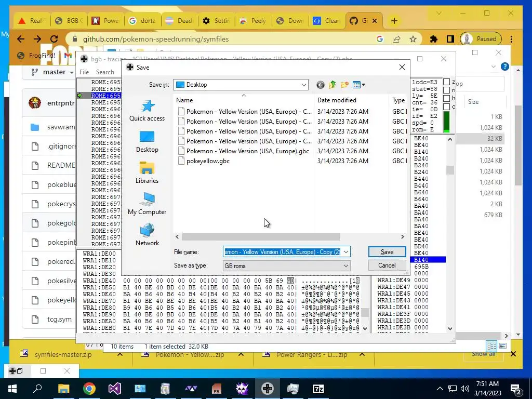Select Desktop in places bar
Viewport: 532px width, 399px height.
[147, 142]
